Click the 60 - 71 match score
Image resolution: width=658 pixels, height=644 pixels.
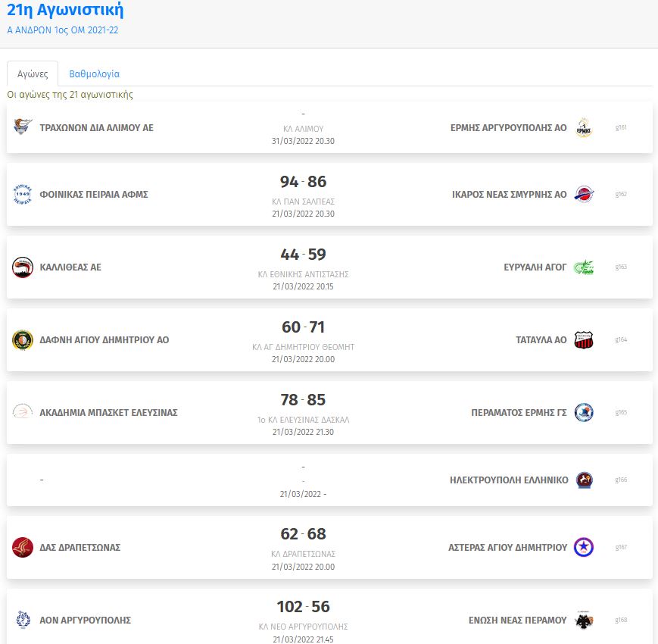click(x=303, y=327)
